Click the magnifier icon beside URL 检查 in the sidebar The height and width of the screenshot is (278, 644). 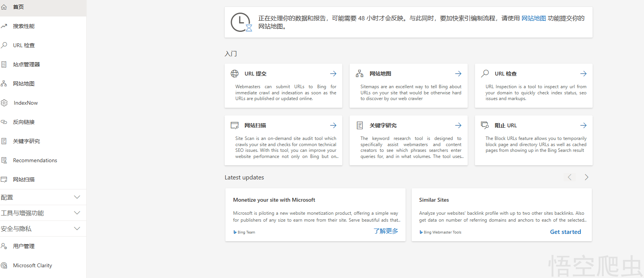point(4,45)
